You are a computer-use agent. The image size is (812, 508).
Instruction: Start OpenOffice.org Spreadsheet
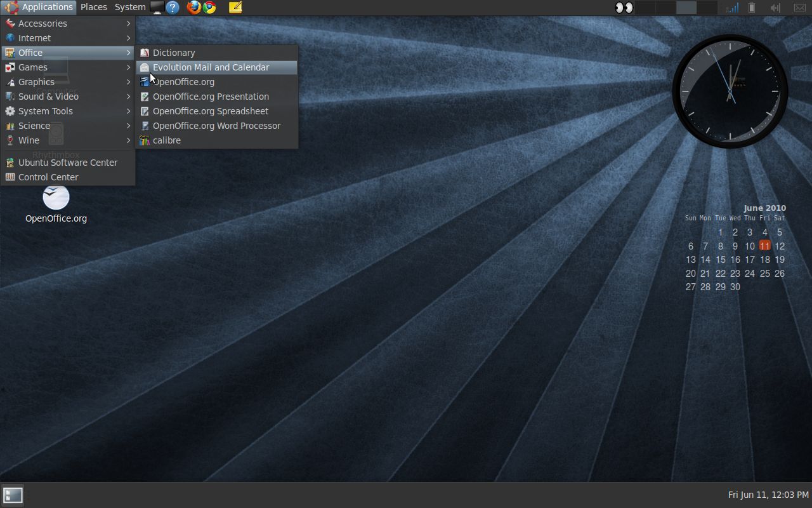tap(217, 111)
